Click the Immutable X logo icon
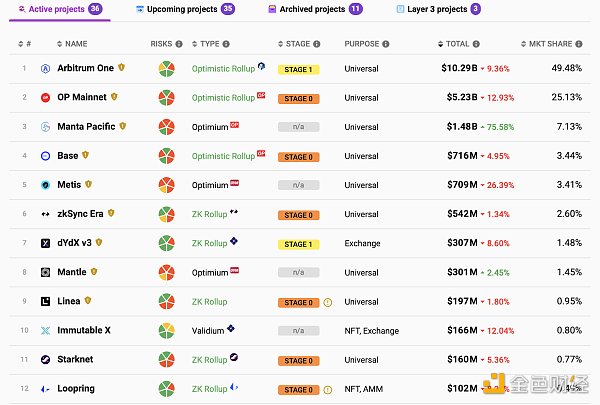 coord(46,330)
